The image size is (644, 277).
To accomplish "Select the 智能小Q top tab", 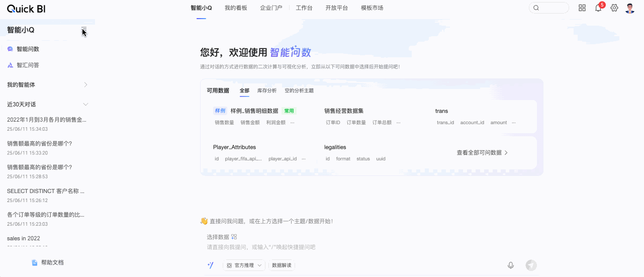I will 201,8.
